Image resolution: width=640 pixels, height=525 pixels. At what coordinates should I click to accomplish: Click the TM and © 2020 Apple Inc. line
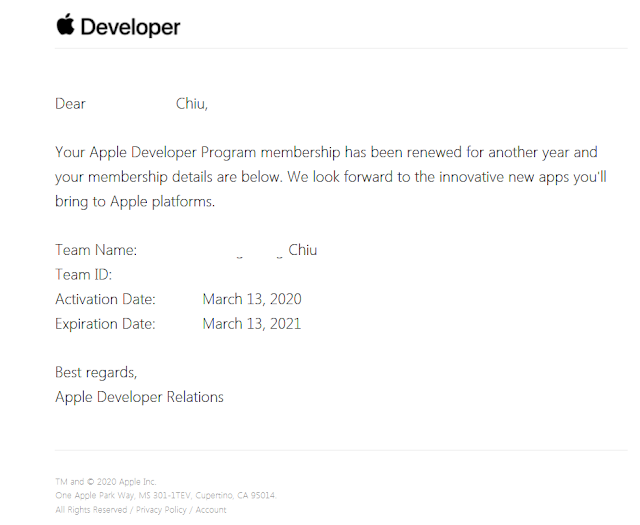106,482
